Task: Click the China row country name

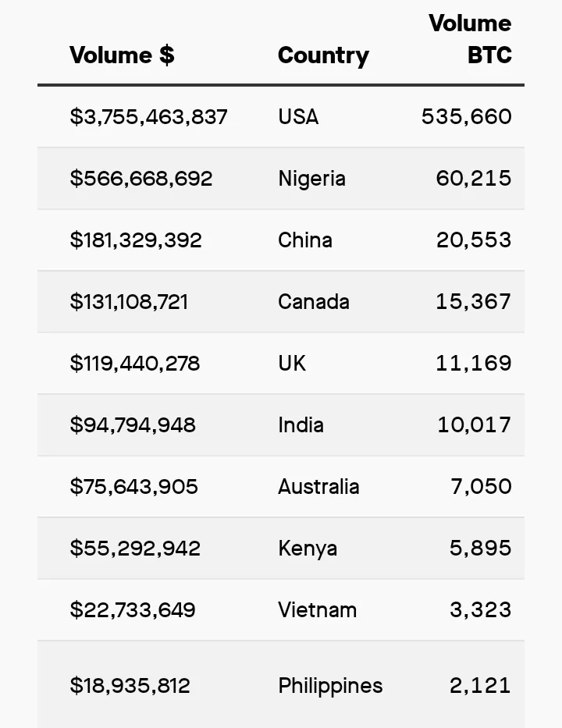Action: click(305, 240)
